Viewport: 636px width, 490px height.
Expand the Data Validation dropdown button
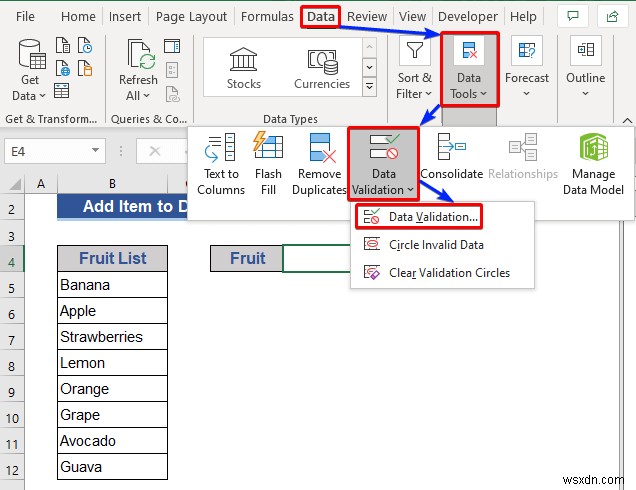point(383,164)
